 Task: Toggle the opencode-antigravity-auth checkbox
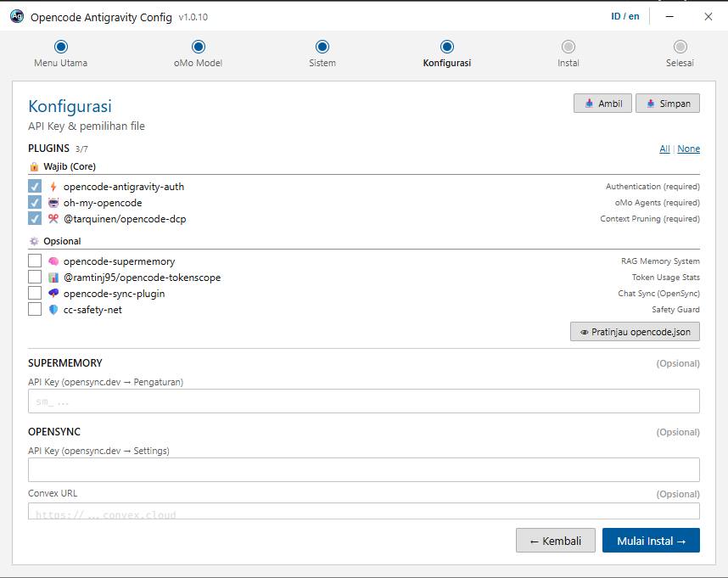35,186
